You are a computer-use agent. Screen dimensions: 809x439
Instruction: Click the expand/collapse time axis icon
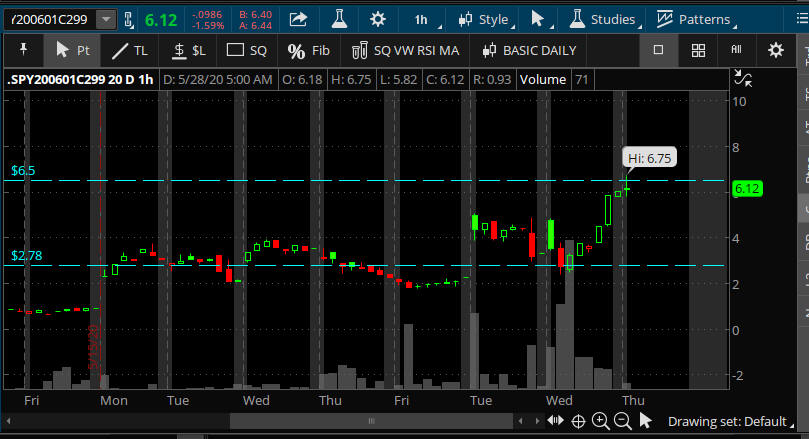click(x=555, y=421)
